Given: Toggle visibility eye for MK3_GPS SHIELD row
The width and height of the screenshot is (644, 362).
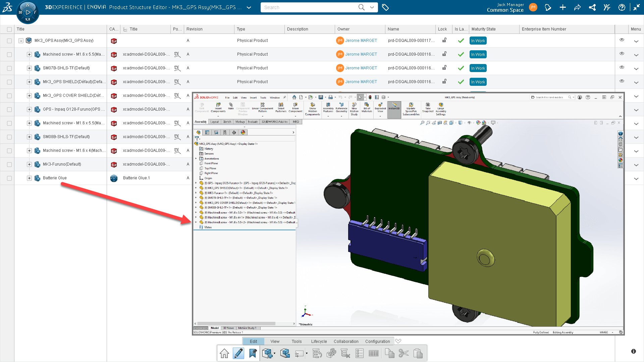Looking at the screenshot, I should (622, 81).
